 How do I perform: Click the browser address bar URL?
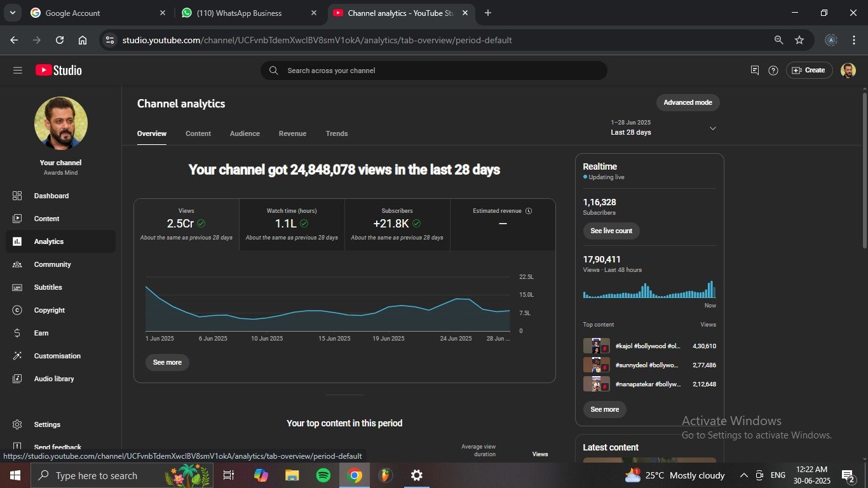click(317, 40)
